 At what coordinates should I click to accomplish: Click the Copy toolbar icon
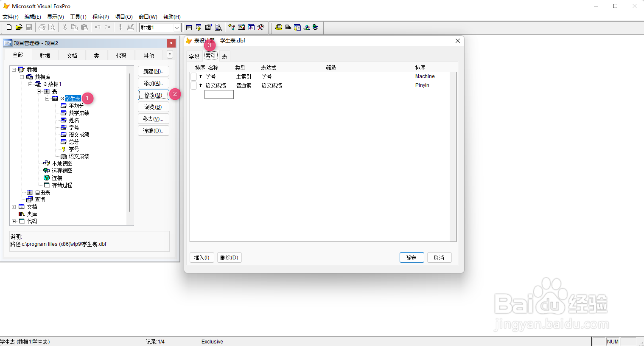tap(74, 27)
